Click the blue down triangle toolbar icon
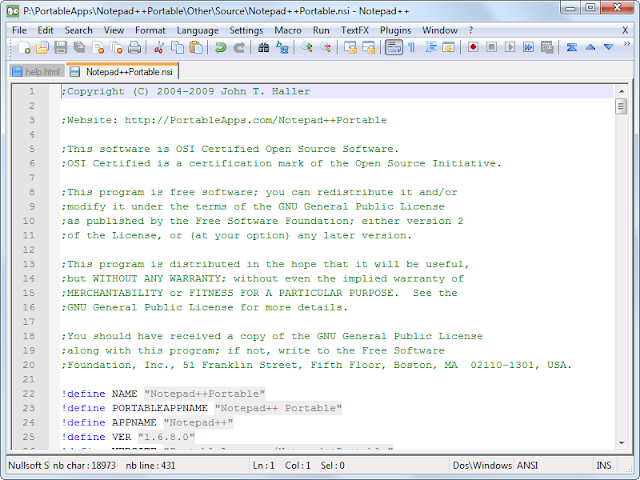The height and width of the screenshot is (480, 640). pyautogui.click(x=609, y=47)
